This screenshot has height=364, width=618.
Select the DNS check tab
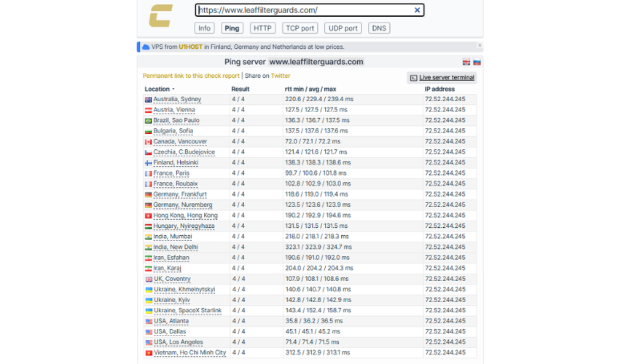pos(379,28)
